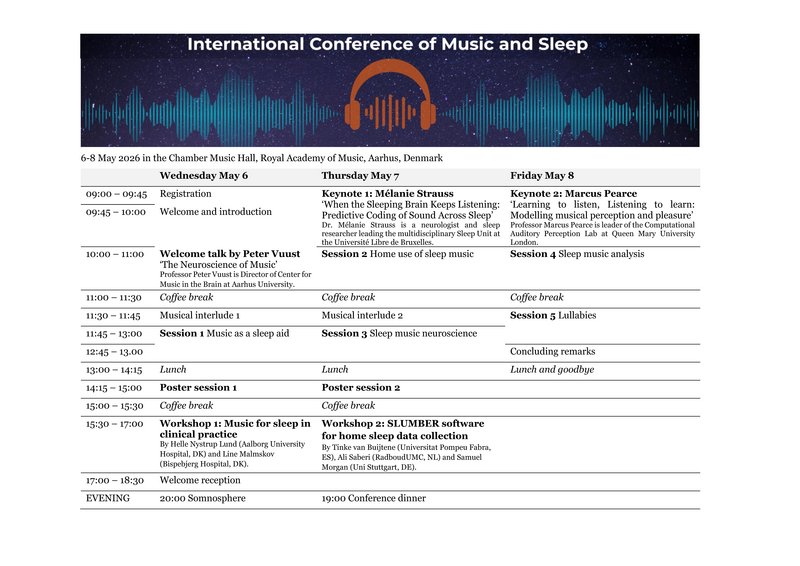Click Keynote 2: Marcus Pearce heading
The width and height of the screenshot is (800, 566).
click(573, 194)
